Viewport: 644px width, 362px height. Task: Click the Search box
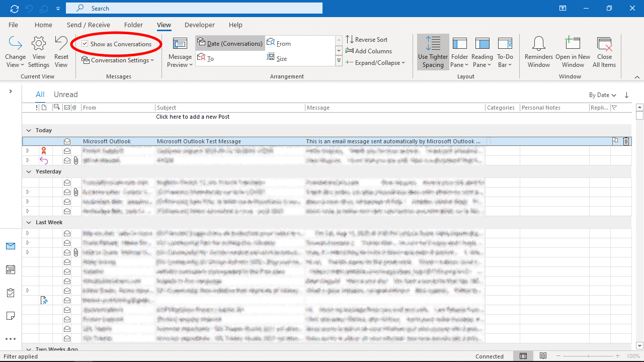(x=194, y=8)
